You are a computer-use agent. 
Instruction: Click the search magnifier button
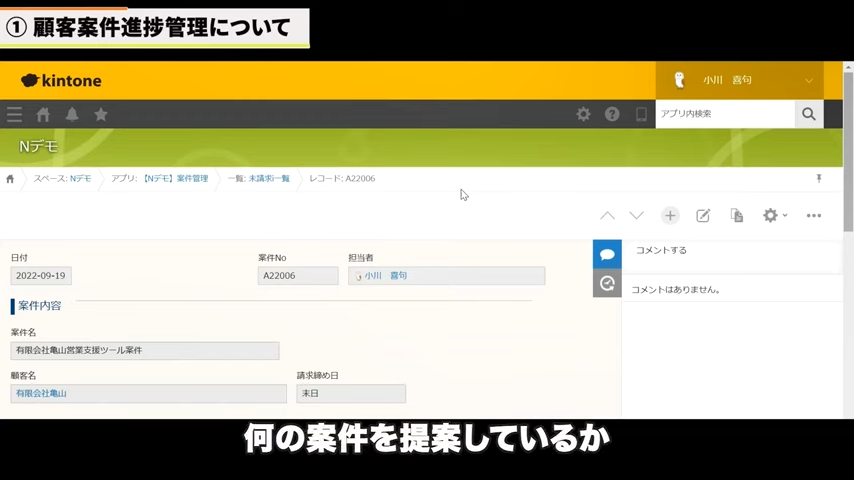(809, 114)
